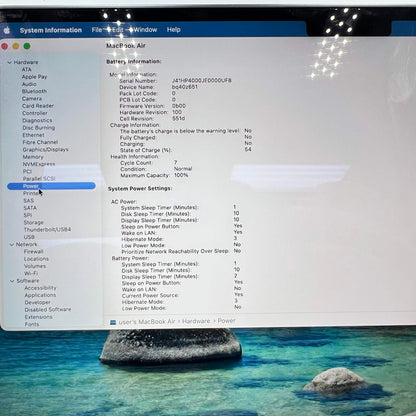This screenshot has width=416, height=416.
Task: Click the Current Power Source row
Action: click(x=183, y=295)
